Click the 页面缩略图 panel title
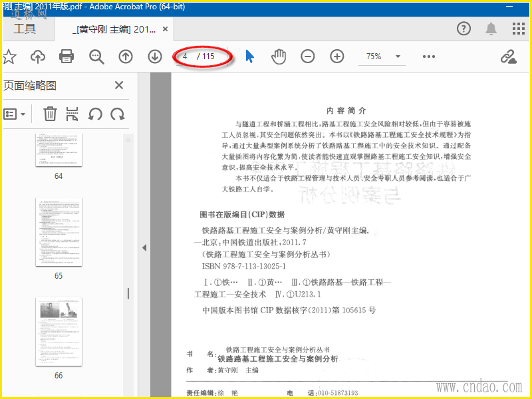 [30, 86]
